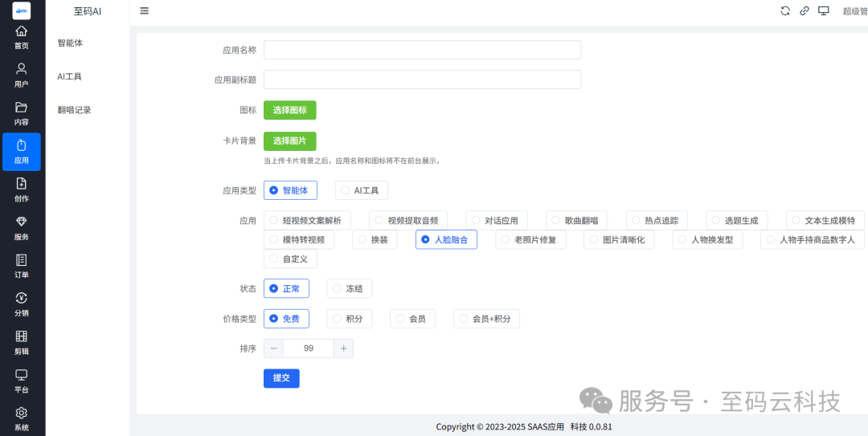The height and width of the screenshot is (436, 868).
Task: Open the 内容 folder sidebar icon
Action: 22,113
